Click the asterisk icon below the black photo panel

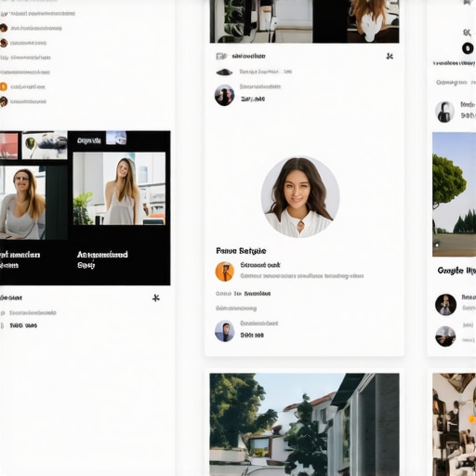coord(156,298)
